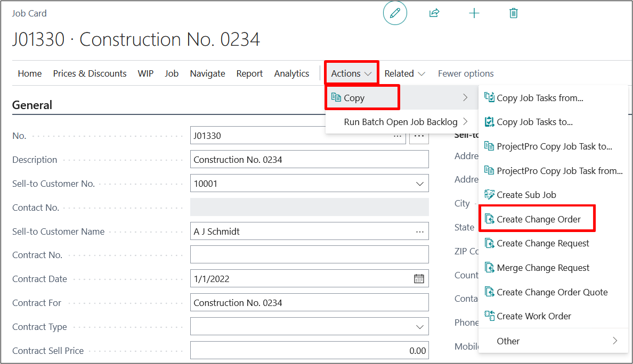Select Create Change Order menu entry
The height and width of the screenshot is (364, 633).
point(538,219)
